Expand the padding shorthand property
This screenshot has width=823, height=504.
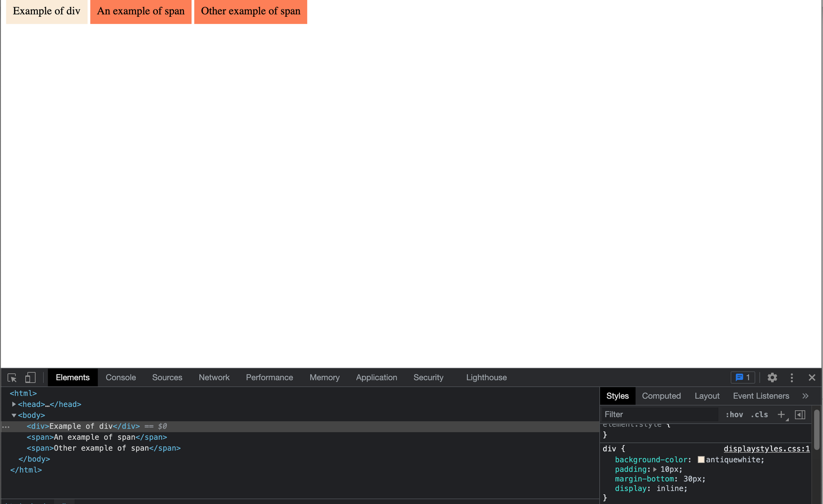coord(655,470)
